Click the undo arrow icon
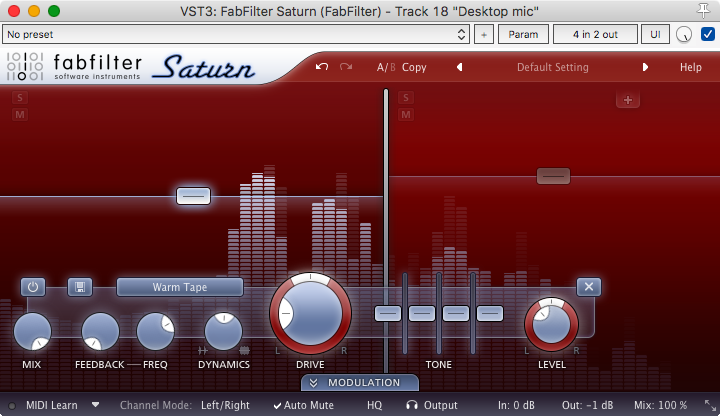 [x=322, y=67]
